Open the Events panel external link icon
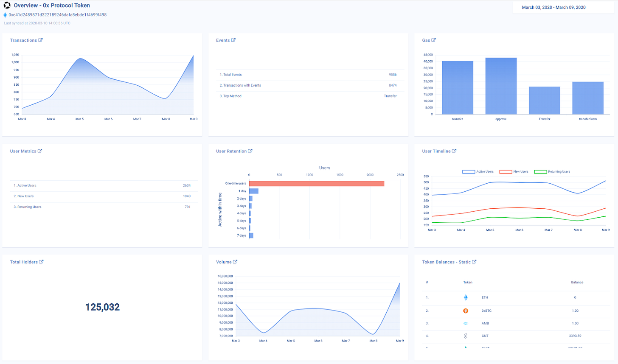The height and width of the screenshot is (364, 618). [x=233, y=40]
